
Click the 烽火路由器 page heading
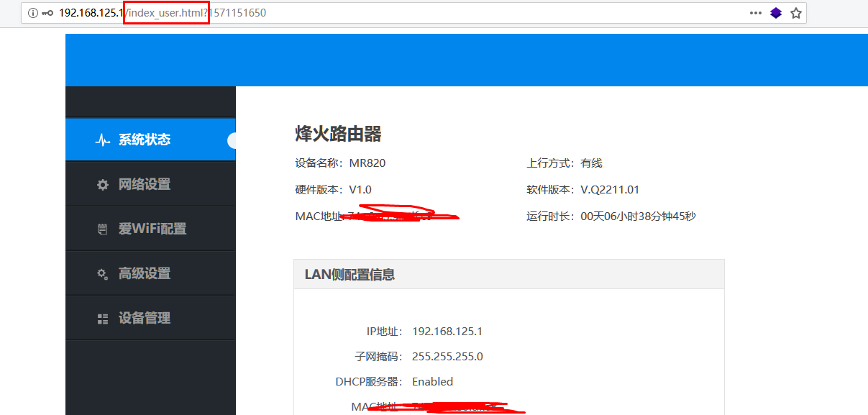click(x=338, y=134)
